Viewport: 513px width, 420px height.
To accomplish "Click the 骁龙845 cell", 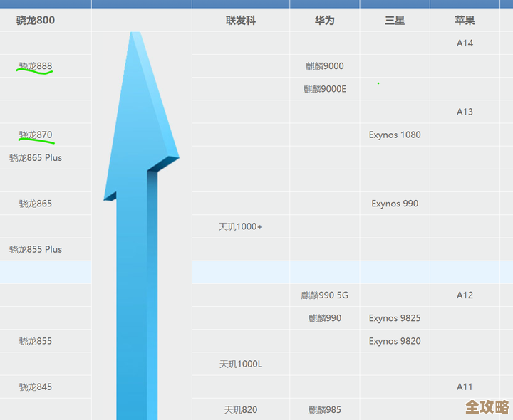I will point(36,387).
